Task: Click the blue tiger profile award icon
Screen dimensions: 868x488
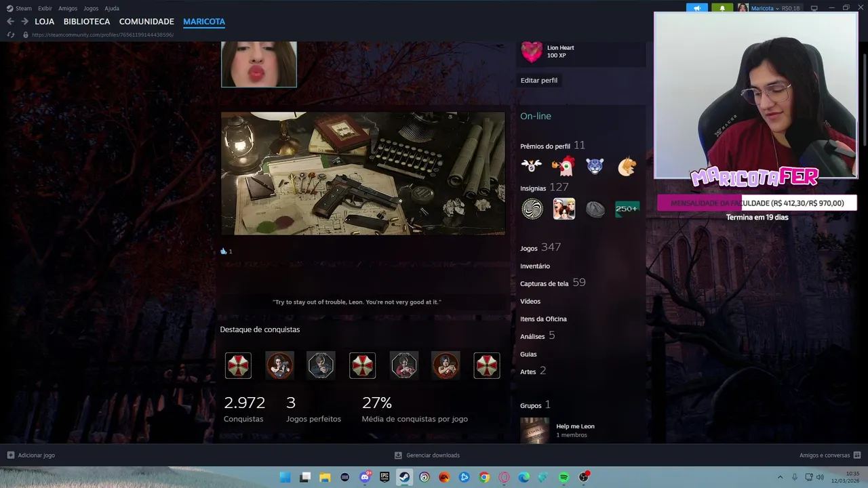Action: pos(595,166)
